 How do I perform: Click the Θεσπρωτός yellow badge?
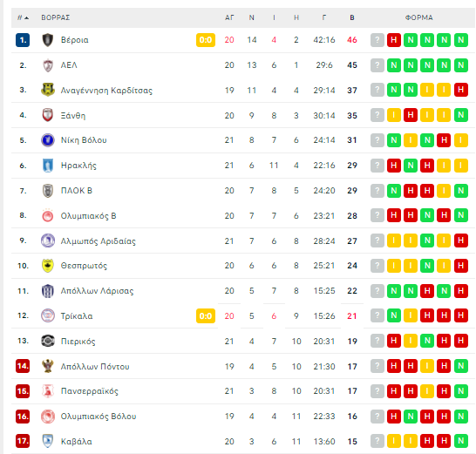48,266
